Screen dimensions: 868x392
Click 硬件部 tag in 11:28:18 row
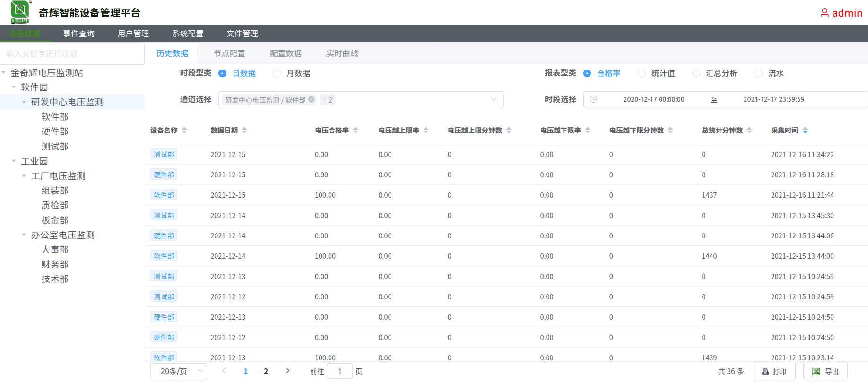(x=164, y=174)
